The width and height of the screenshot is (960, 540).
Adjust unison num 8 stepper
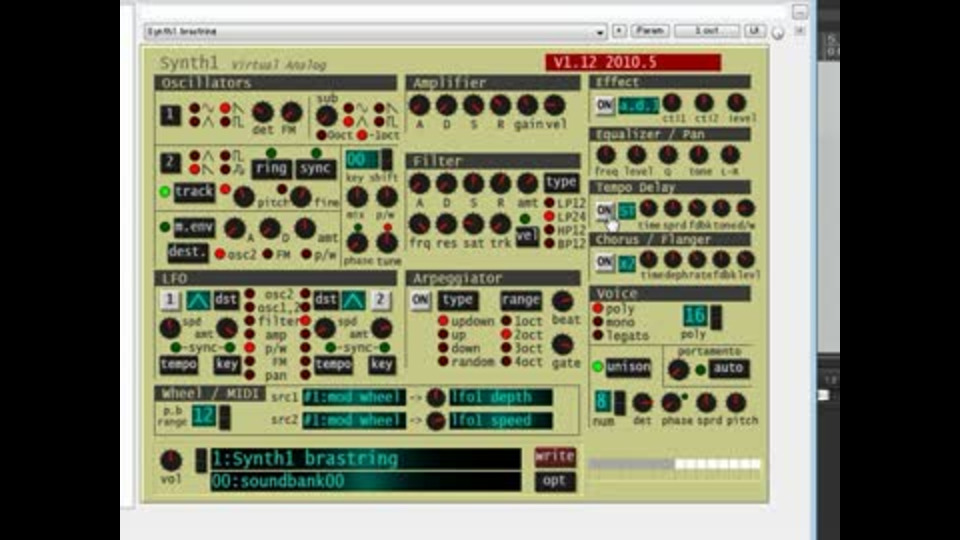point(620,402)
